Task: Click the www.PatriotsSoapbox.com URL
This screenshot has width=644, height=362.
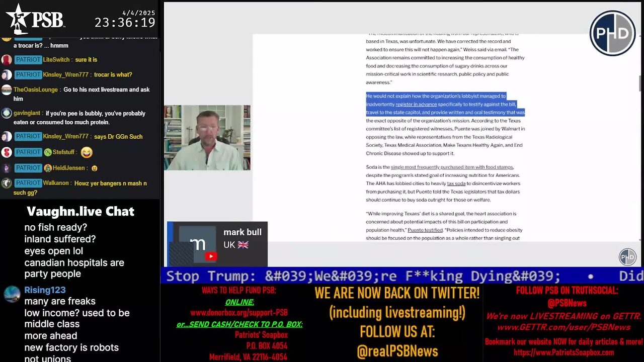Action: tap(563, 352)
